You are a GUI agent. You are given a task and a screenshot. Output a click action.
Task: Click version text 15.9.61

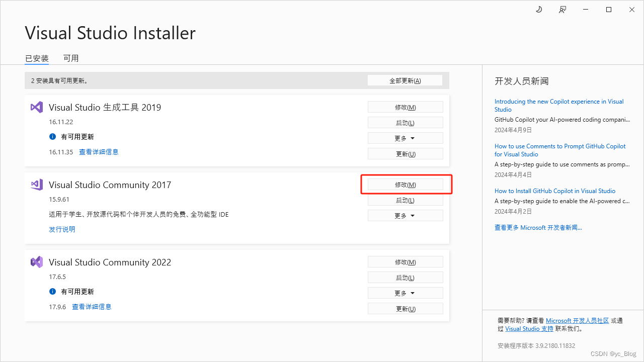[59, 200]
